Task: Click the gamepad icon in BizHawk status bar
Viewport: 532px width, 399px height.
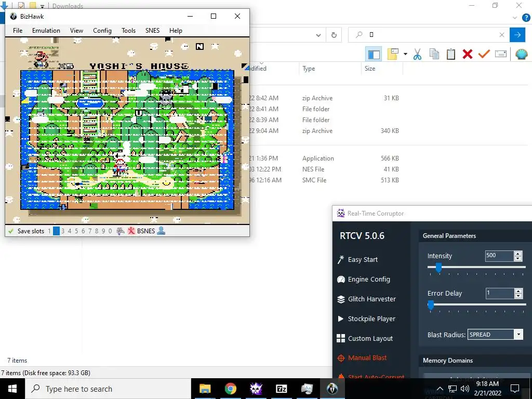Action: click(x=121, y=231)
